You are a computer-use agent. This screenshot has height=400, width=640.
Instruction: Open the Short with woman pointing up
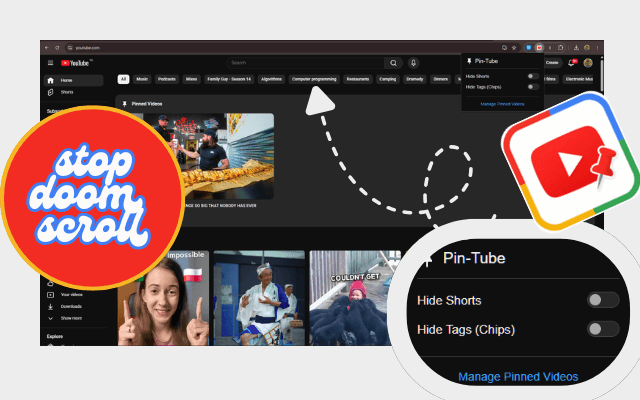tap(163, 298)
